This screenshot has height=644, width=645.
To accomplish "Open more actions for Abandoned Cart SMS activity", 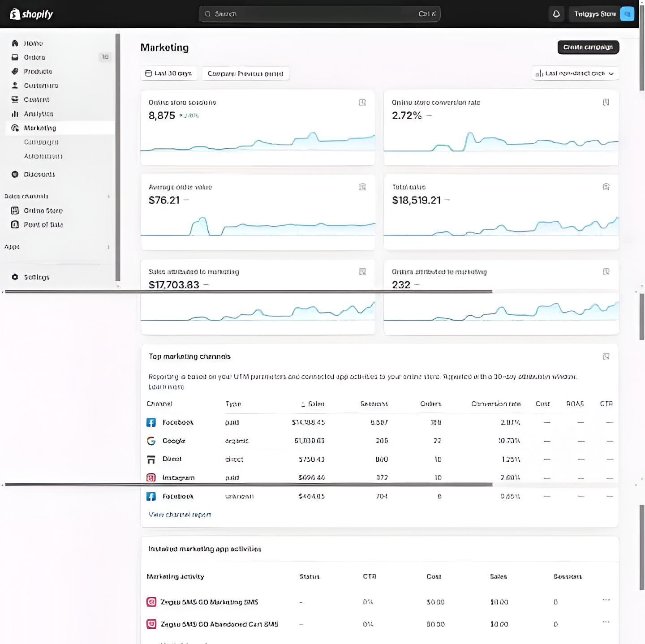I will coord(606,622).
